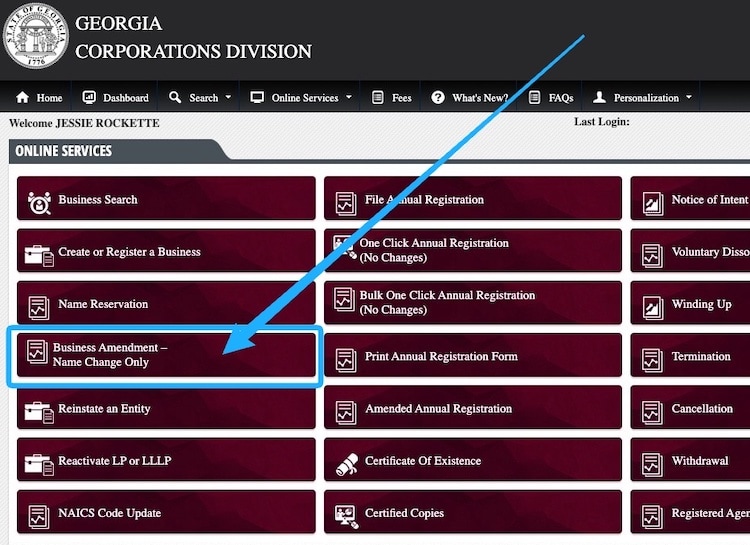Click the Reinstate an Entity briefcase icon
This screenshot has width=750, height=545.
[x=39, y=410]
